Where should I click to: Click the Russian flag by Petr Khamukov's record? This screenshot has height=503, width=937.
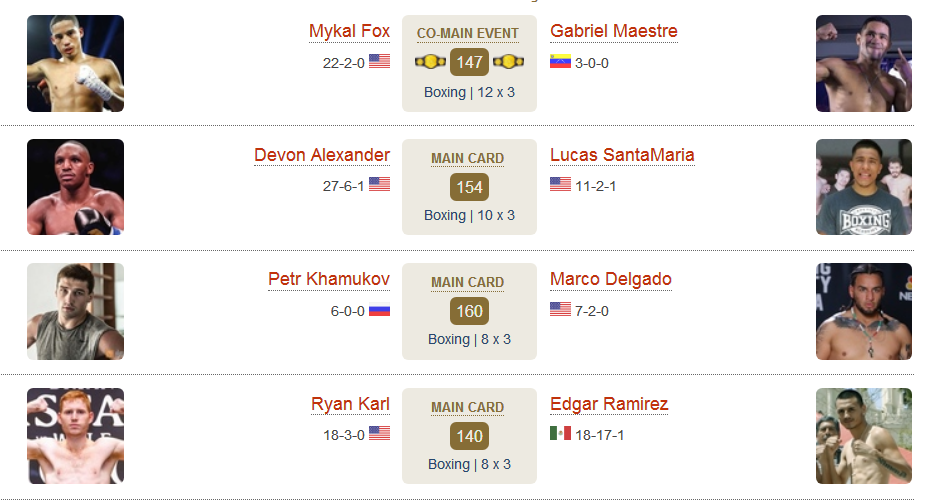pos(379,310)
